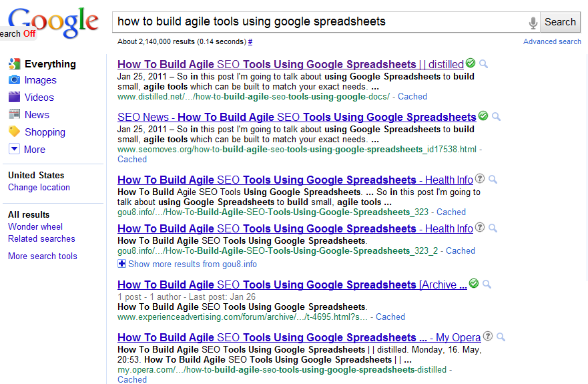Click the microphone voice search icon
The height and width of the screenshot is (384, 588).
click(x=533, y=23)
